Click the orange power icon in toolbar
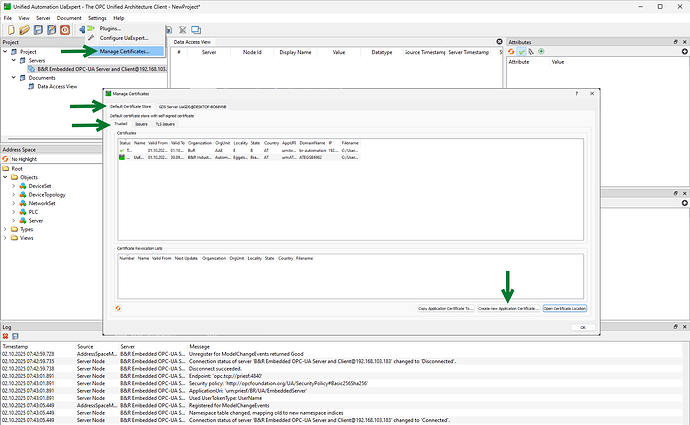Viewport: 690px width, 425px height. point(65,30)
